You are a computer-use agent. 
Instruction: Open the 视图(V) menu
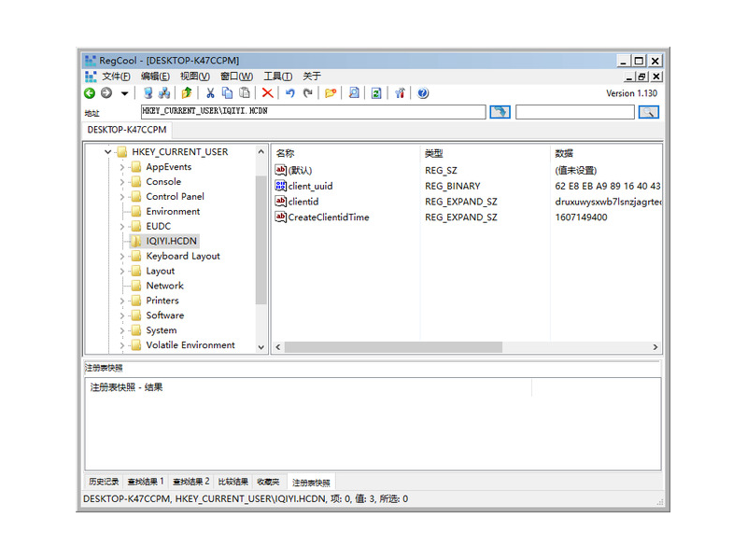(x=195, y=77)
